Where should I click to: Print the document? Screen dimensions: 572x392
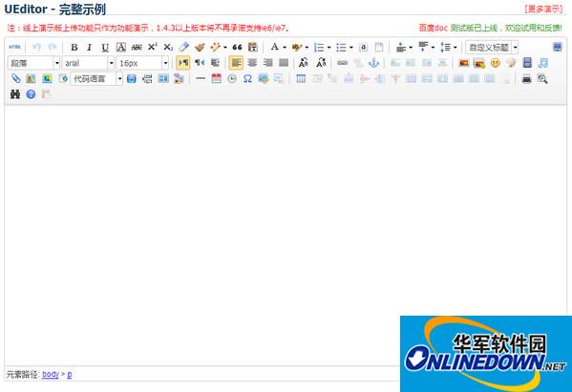coord(526,78)
